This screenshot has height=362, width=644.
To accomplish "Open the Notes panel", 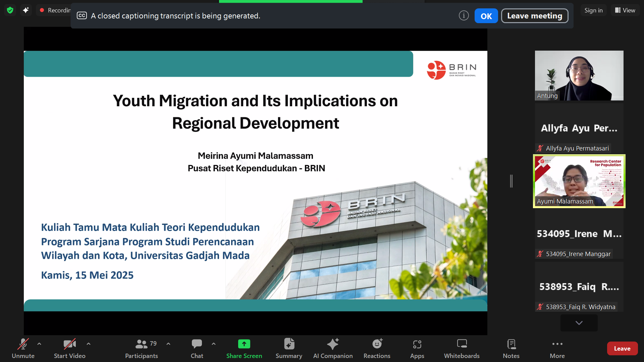I will (511, 349).
